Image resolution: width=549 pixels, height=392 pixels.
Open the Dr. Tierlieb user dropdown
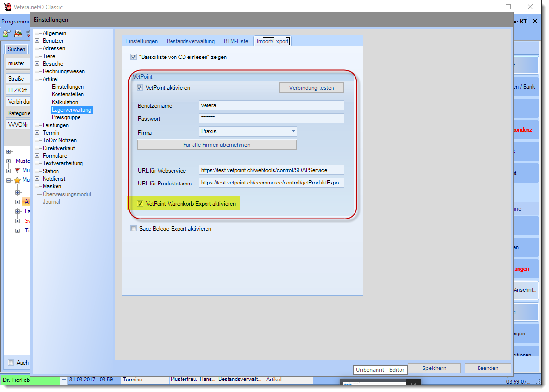pos(64,380)
